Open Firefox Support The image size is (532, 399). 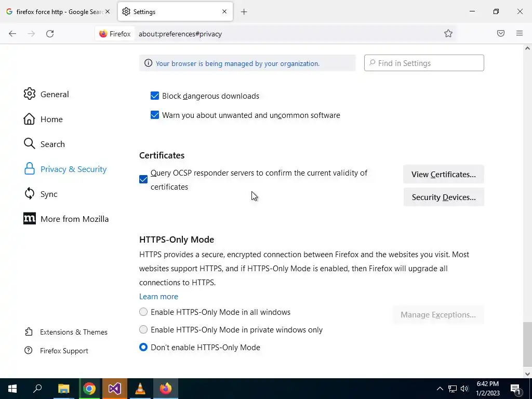[56, 351]
